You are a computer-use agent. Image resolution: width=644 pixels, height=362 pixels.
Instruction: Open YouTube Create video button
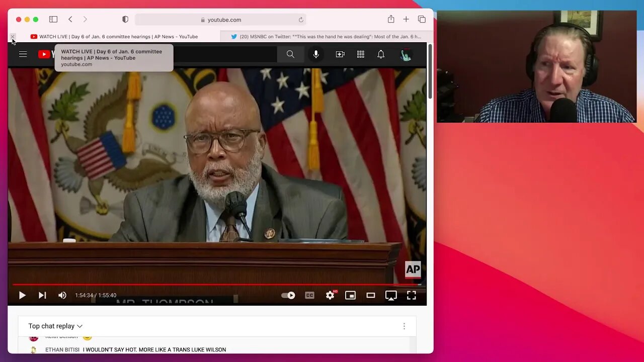click(340, 54)
